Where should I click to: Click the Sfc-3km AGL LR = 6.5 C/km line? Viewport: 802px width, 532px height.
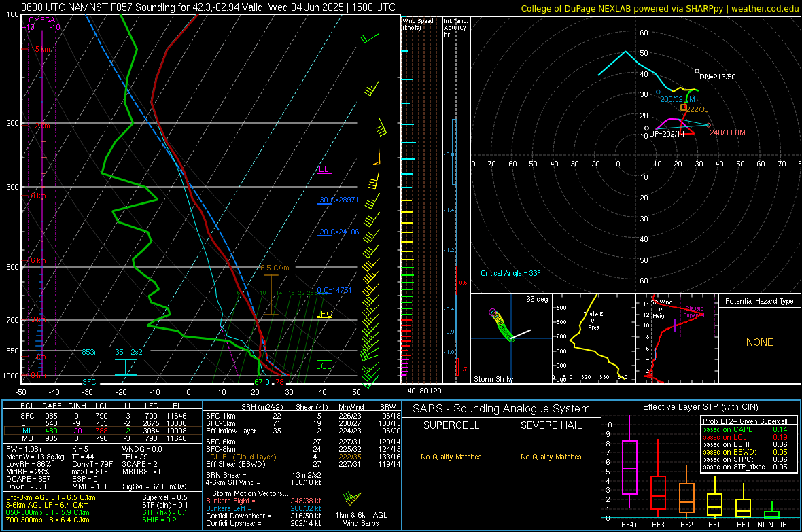pos(51,497)
